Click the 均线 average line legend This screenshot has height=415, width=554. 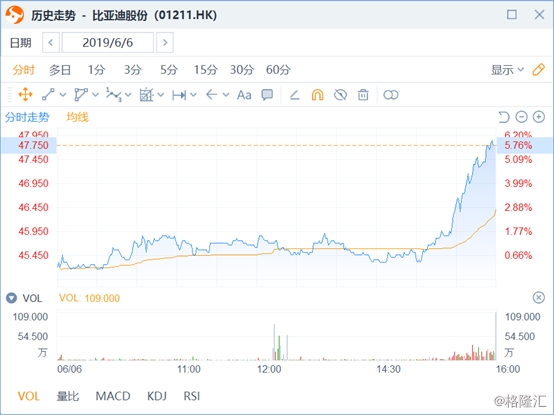tap(77, 117)
